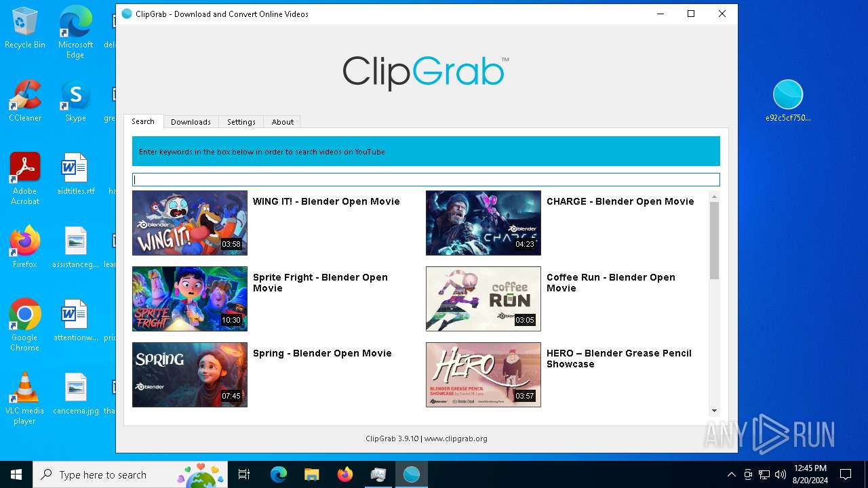Open the HERO Grease Pencil thumbnail
The image size is (868, 488).
point(484,375)
